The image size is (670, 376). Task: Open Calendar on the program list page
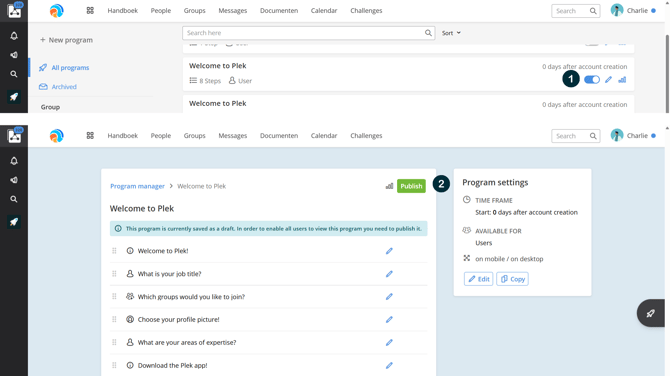(x=324, y=11)
